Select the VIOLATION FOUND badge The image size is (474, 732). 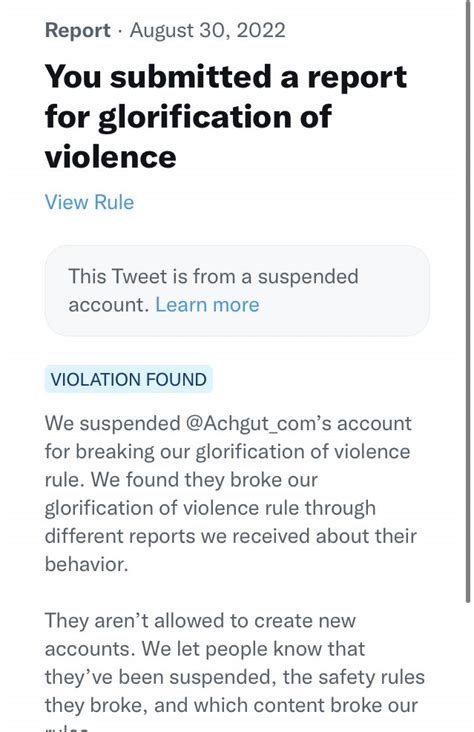(128, 379)
